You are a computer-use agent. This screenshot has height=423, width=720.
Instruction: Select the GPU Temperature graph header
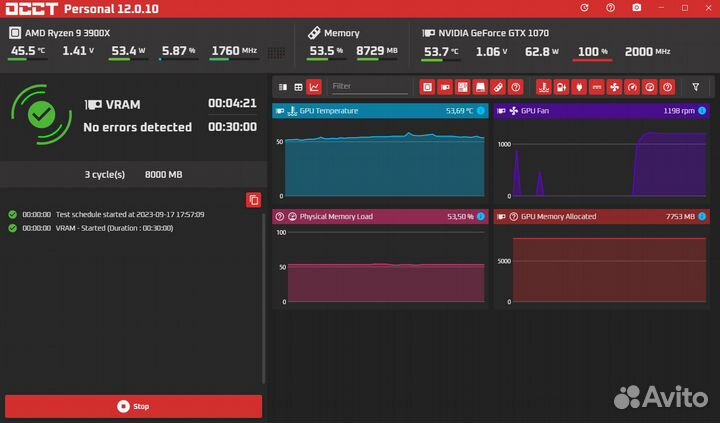[x=380, y=111]
